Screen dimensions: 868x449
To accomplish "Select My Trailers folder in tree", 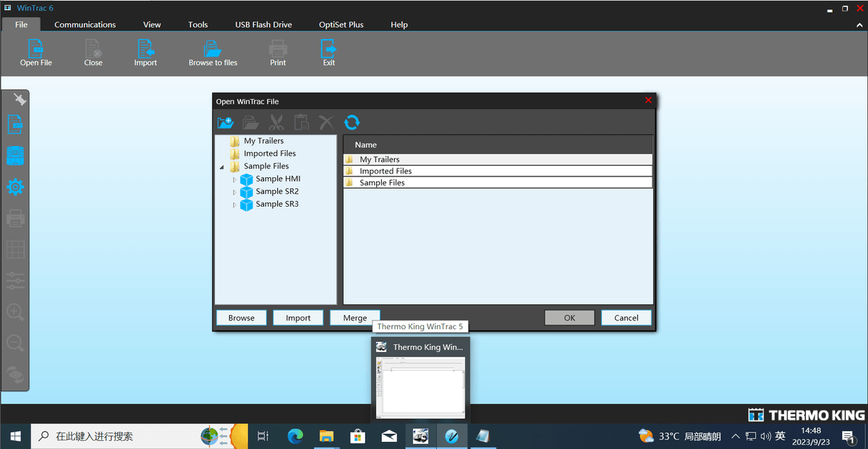I will (x=263, y=141).
